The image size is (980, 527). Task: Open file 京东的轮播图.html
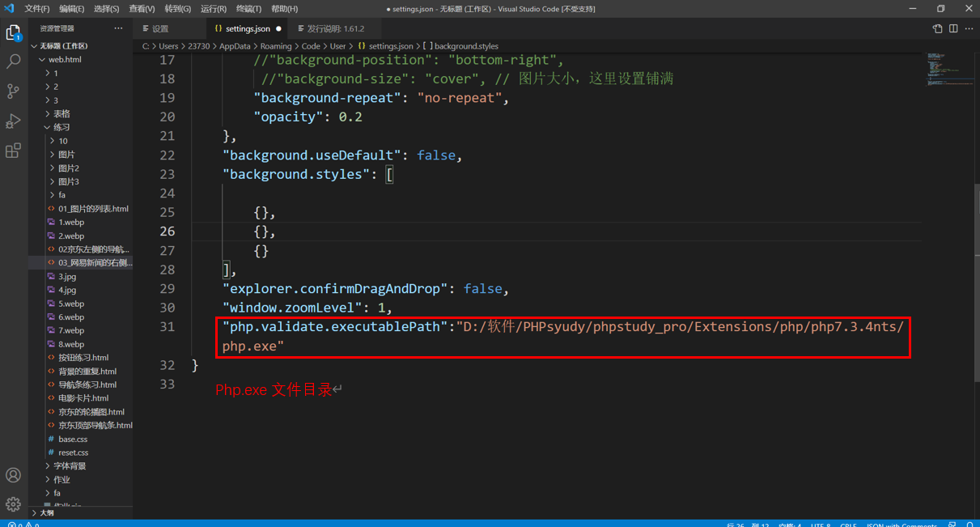point(80,411)
